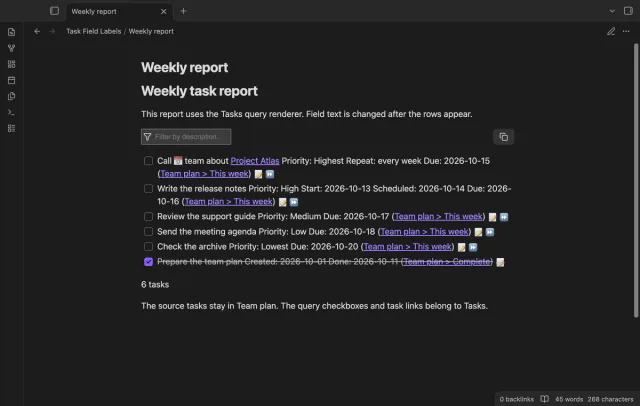Open Team plan > This week link on Call team task
This screenshot has height=406, width=640.
coord(204,174)
